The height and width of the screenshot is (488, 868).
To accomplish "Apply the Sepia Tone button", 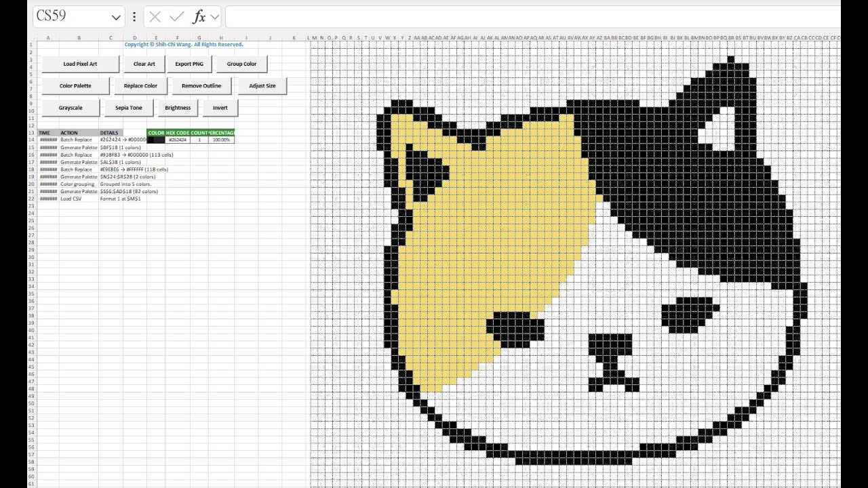I will click(129, 108).
